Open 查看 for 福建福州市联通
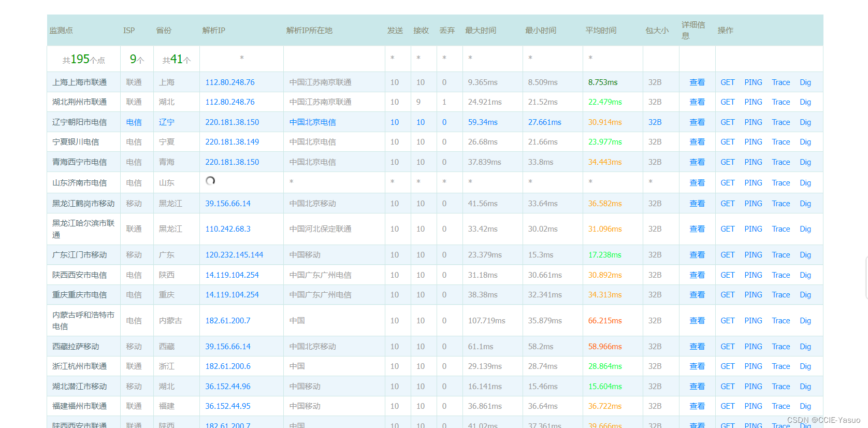The width and height of the screenshot is (868, 428). pos(697,406)
